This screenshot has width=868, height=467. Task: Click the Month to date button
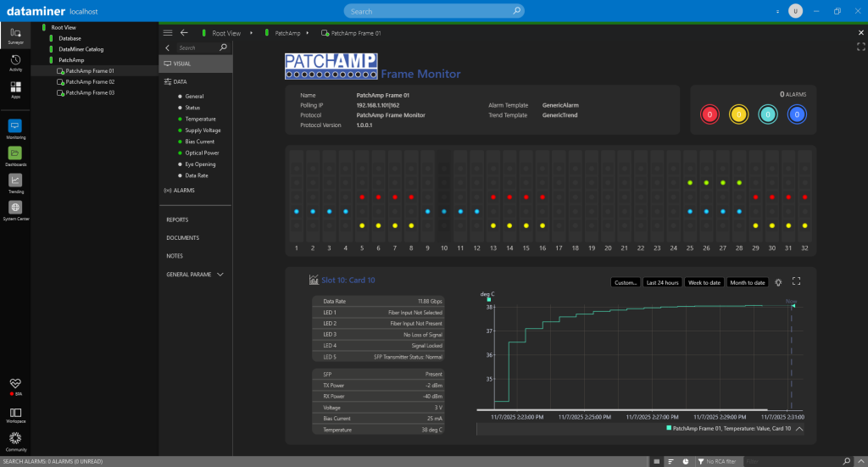(747, 282)
